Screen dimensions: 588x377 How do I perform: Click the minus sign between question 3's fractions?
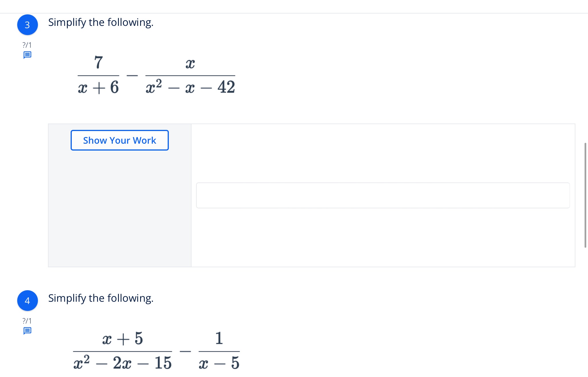pos(132,76)
